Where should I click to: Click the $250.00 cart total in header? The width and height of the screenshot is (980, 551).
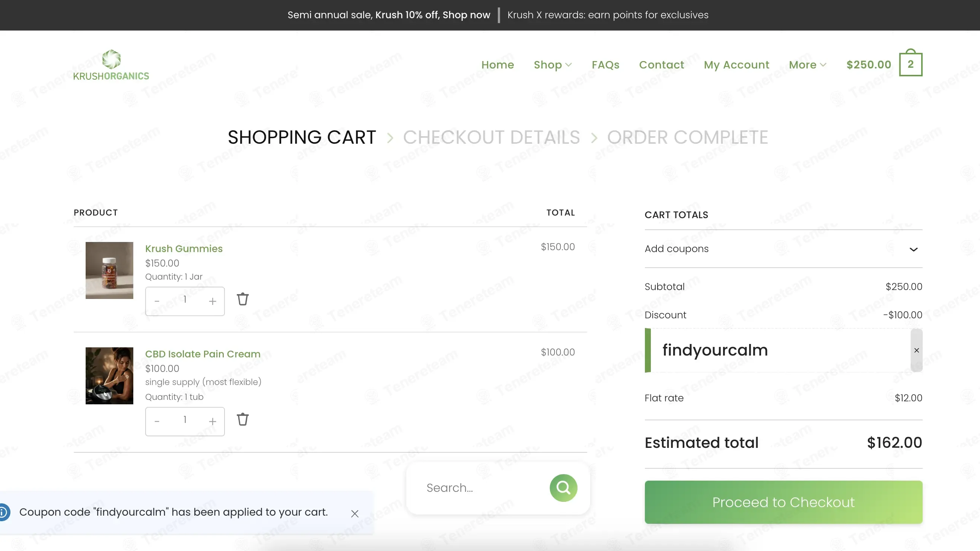coord(869,65)
